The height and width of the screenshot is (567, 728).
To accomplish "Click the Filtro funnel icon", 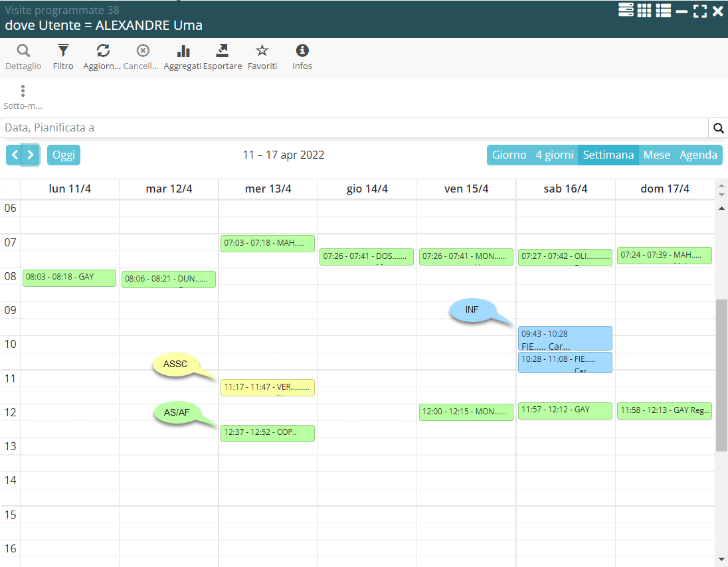I will [63, 51].
